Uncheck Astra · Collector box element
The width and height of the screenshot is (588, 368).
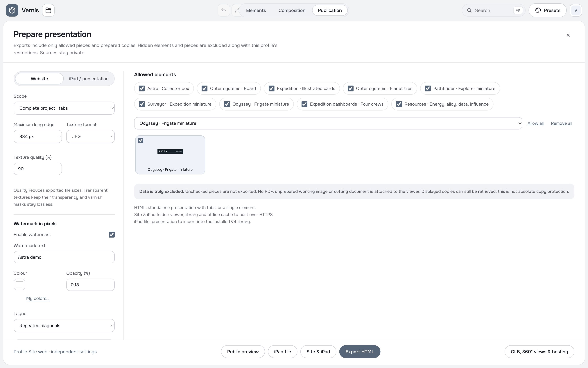click(142, 88)
